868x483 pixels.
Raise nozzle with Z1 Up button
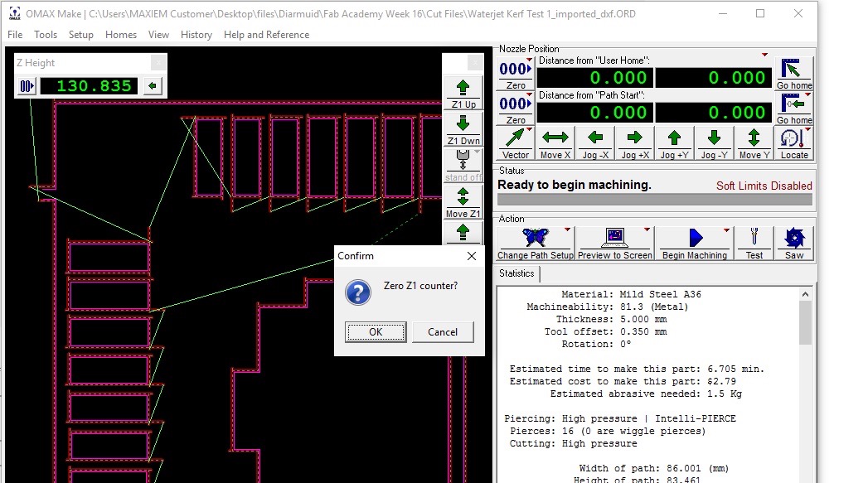tap(463, 93)
